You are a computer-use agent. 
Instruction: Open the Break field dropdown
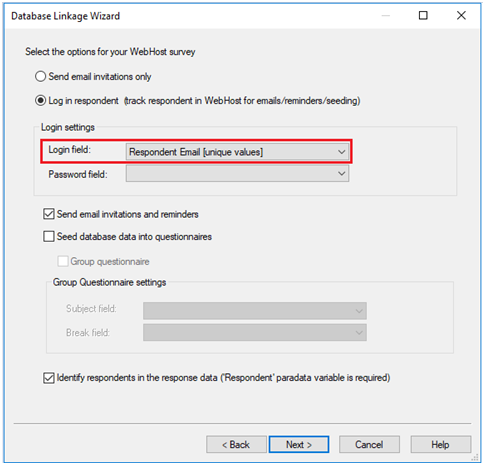255,332
